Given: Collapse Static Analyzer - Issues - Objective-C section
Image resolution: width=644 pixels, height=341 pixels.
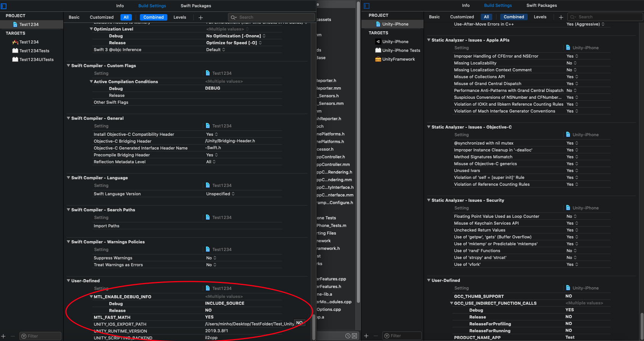Looking at the screenshot, I should click(x=429, y=127).
